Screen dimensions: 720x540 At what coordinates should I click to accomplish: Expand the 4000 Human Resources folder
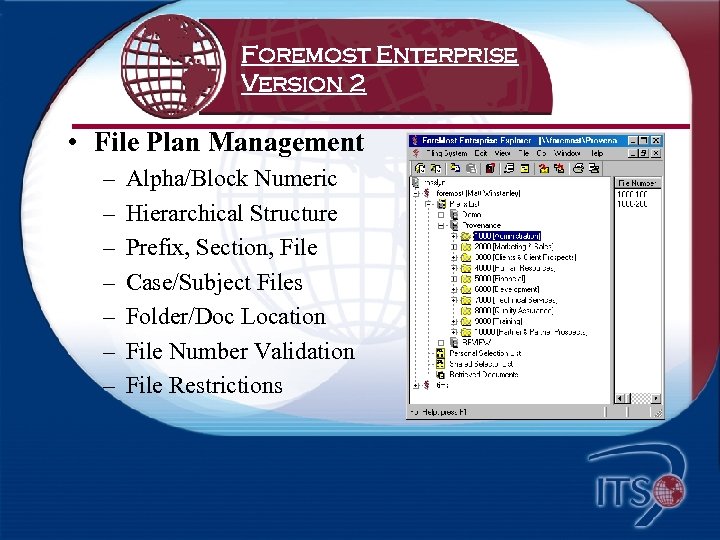(454, 268)
